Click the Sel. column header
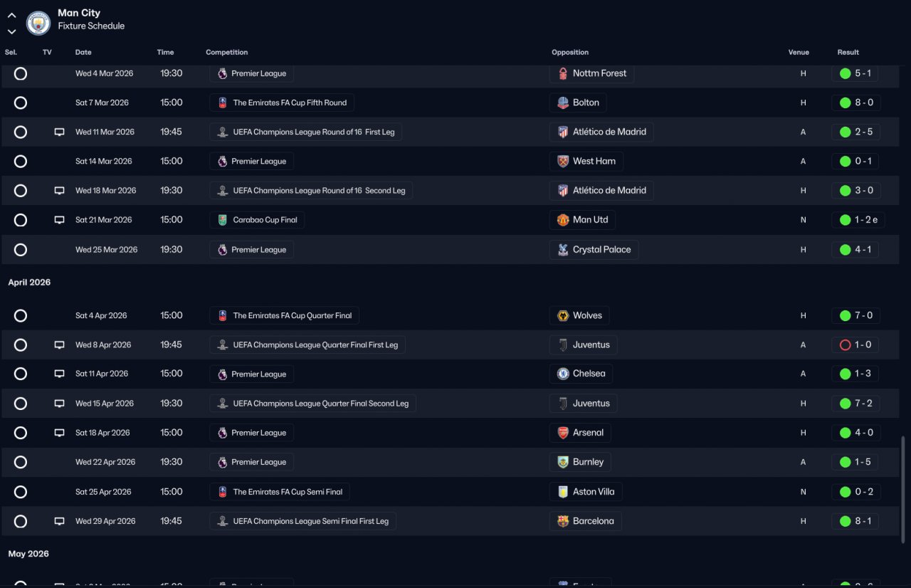 tap(11, 52)
